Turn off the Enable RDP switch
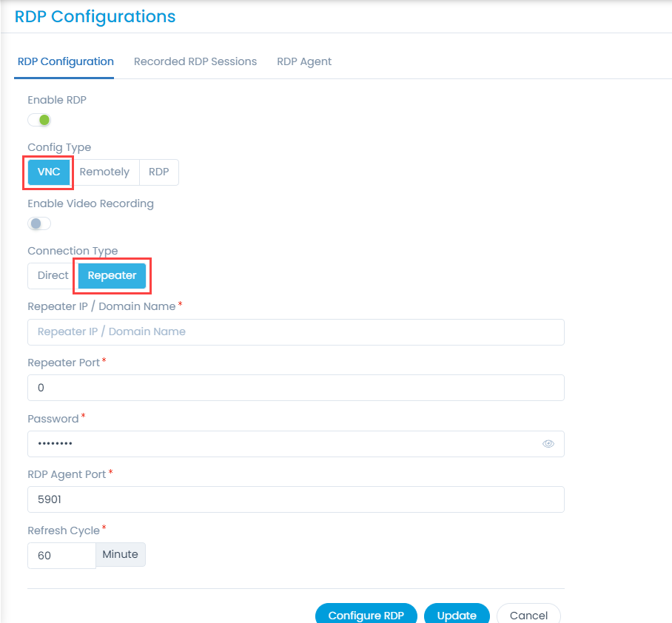The width and height of the screenshot is (672, 623). click(x=39, y=120)
